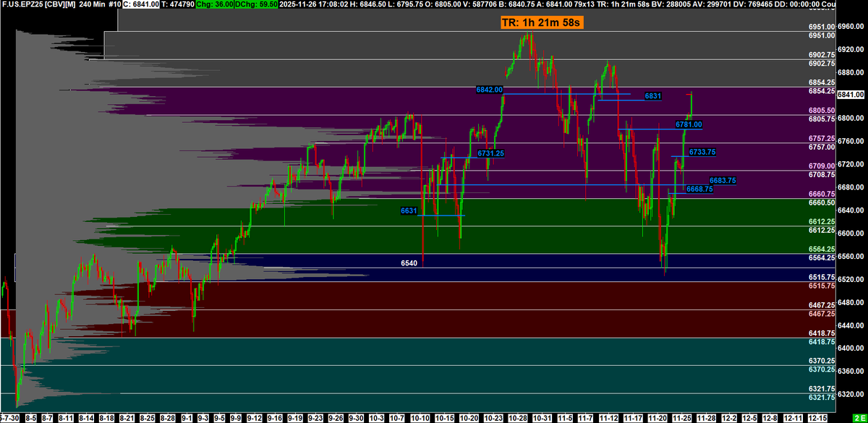This screenshot has height=423, width=868.
Task: Click the 10-10 date on time axis
Action: click(421, 418)
